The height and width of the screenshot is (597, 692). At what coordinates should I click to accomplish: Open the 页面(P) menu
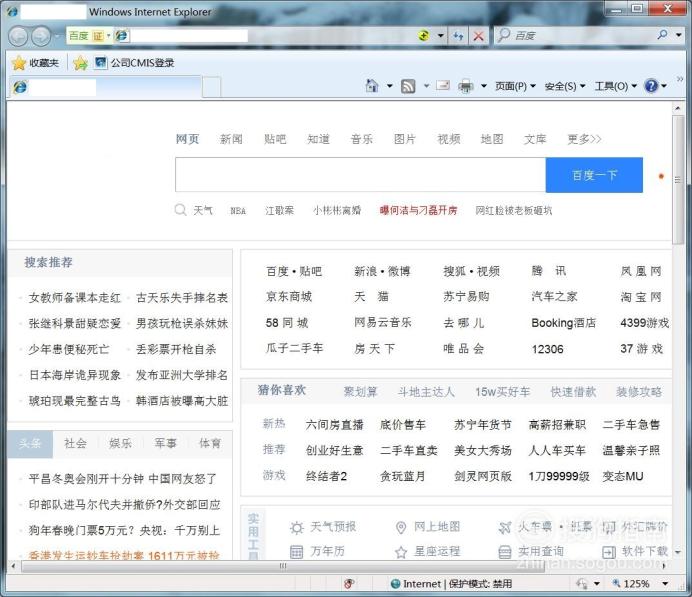515,86
